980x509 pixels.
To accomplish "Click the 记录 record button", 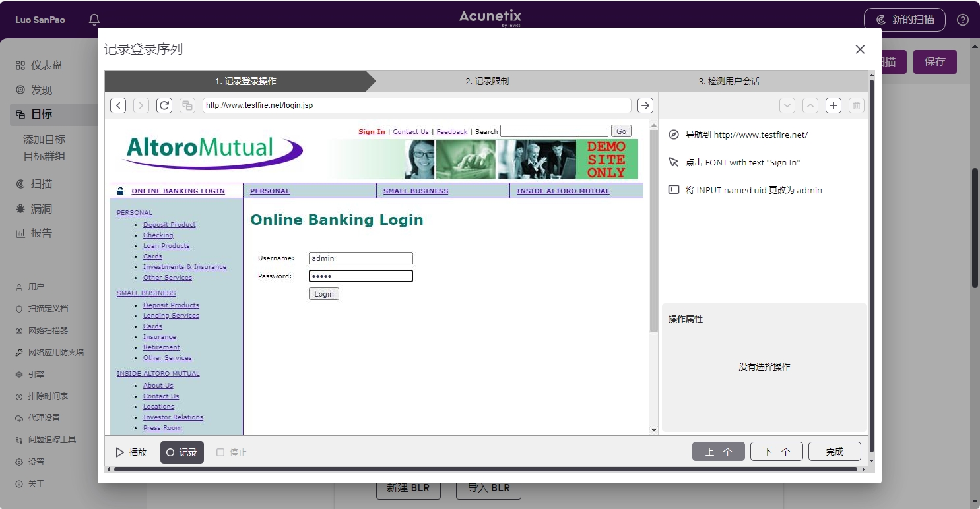I will pos(182,452).
